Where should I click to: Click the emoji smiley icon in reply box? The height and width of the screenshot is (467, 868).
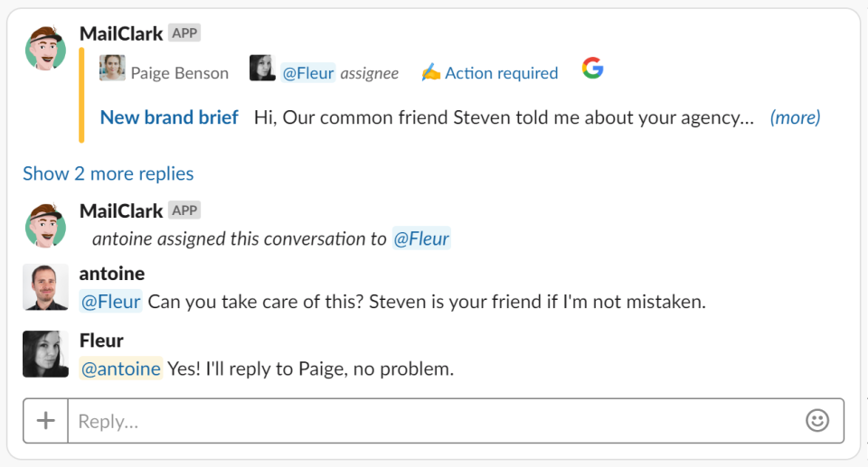(816, 421)
